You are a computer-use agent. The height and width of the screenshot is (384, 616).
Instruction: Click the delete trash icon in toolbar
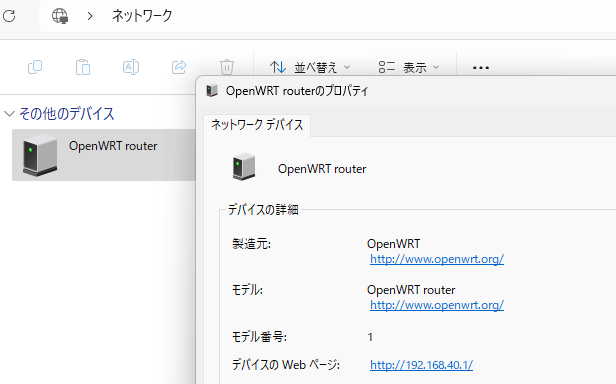(227, 67)
